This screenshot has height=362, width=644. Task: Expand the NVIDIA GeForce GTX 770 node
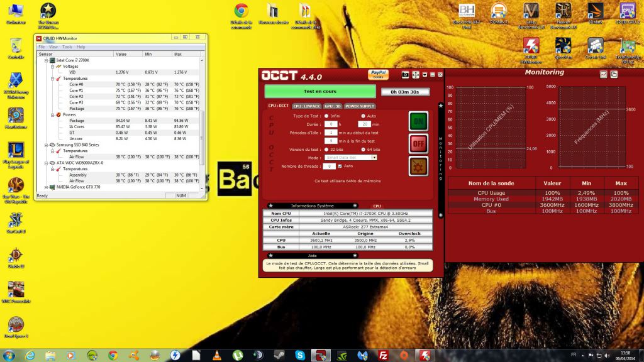click(46, 187)
